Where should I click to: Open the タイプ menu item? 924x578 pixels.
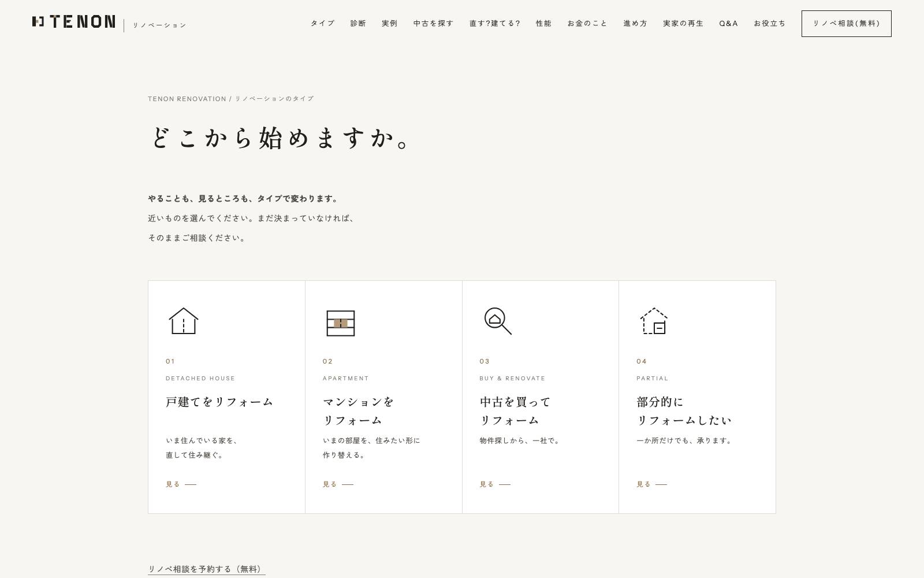(323, 24)
